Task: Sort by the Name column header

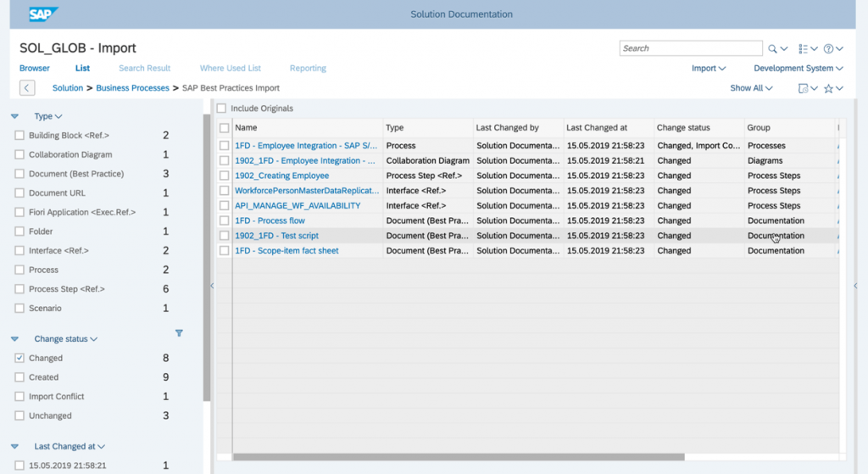Action: [307, 127]
